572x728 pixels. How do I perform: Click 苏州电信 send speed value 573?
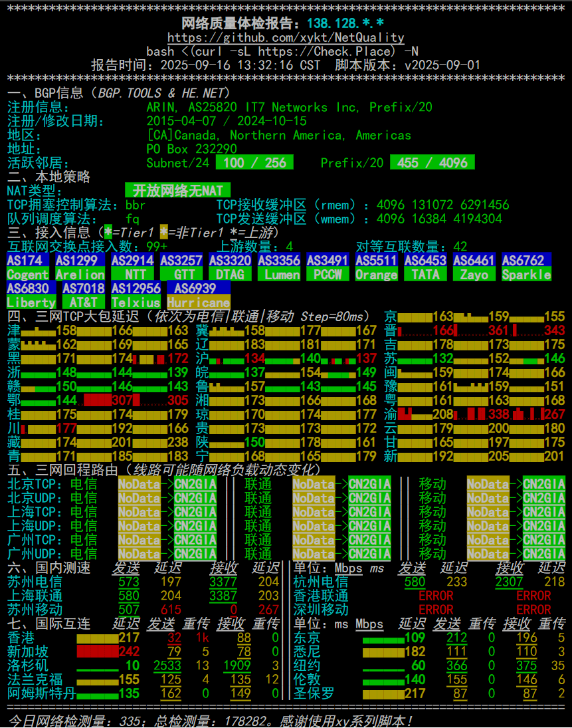click(129, 582)
